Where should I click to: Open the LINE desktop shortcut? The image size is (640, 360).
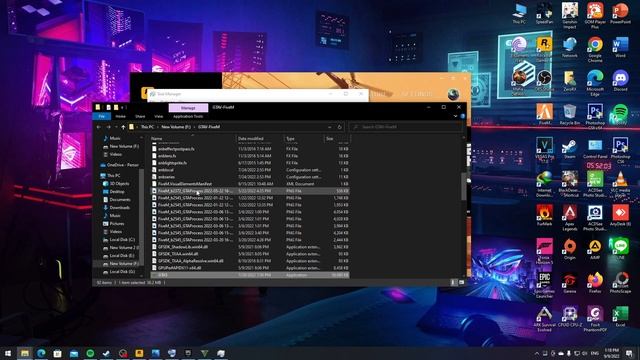point(620,249)
